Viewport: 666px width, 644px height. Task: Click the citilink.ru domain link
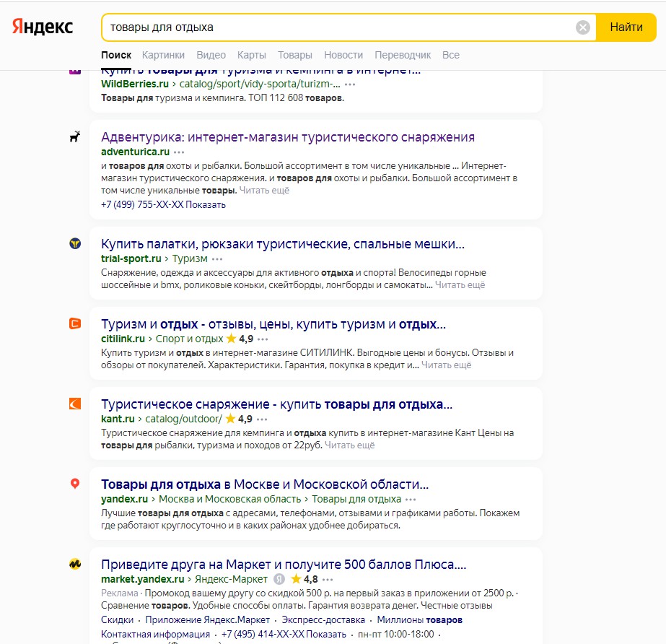[123, 339]
